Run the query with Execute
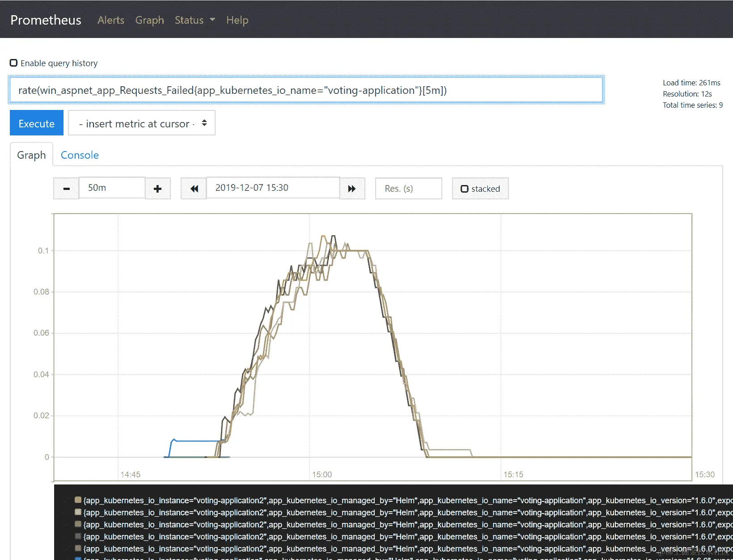This screenshot has height=560, width=733. point(37,123)
